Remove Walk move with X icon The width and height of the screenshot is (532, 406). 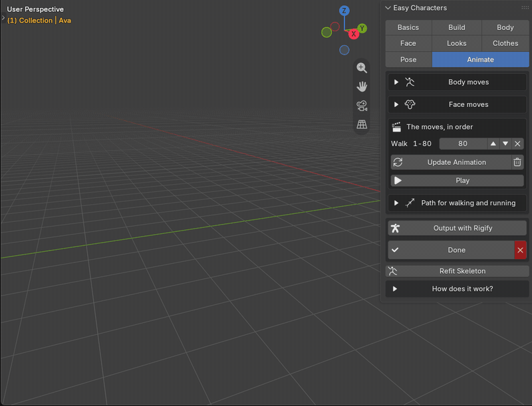click(517, 144)
